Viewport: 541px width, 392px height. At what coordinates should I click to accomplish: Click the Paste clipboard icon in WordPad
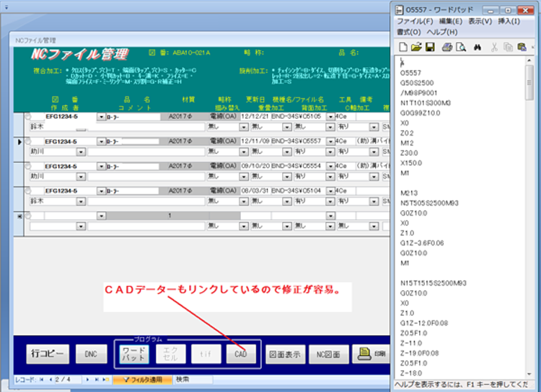tap(522, 48)
